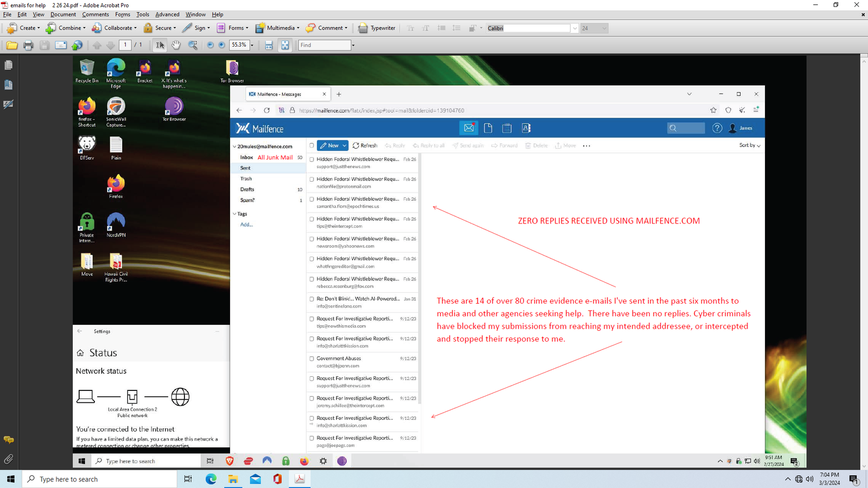This screenshot has width=868, height=488.
Task: Select the Hand tool
Action: point(176,46)
